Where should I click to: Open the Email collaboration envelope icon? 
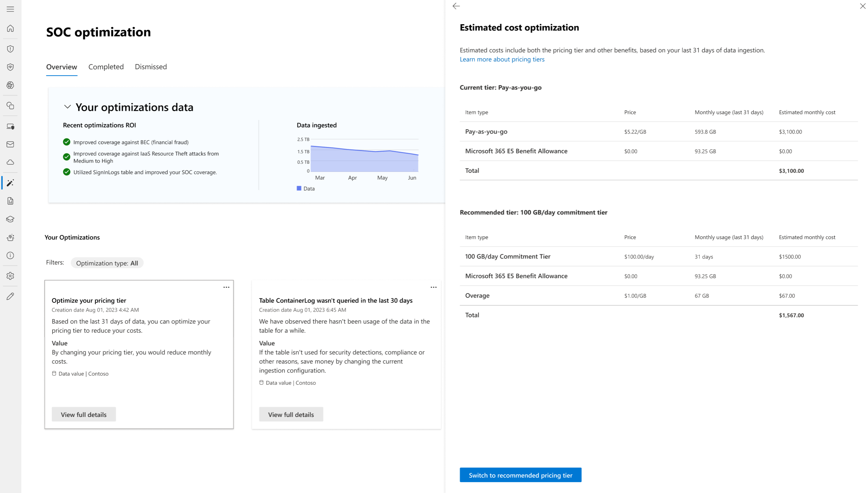[10, 144]
